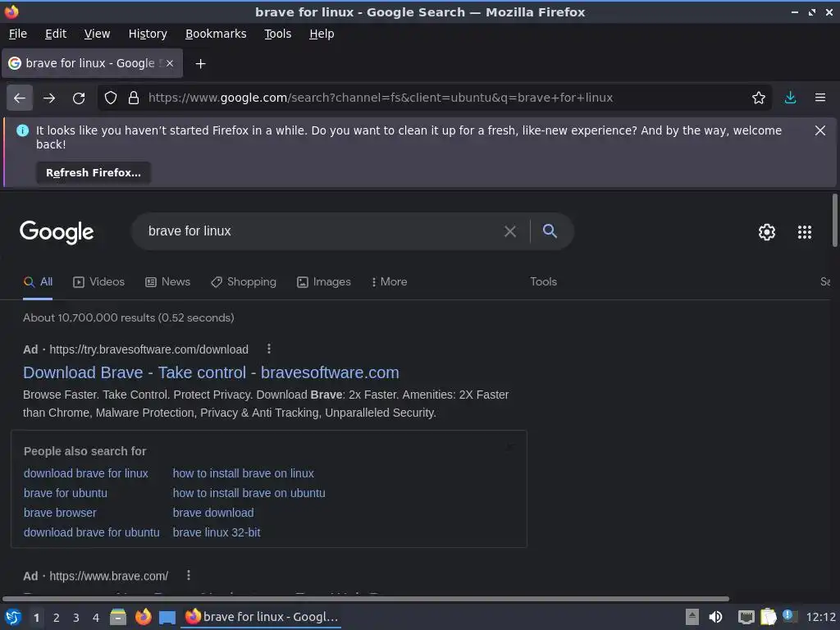Screen dimensions: 840x630
Task: Open the View menu
Action: (x=97, y=34)
